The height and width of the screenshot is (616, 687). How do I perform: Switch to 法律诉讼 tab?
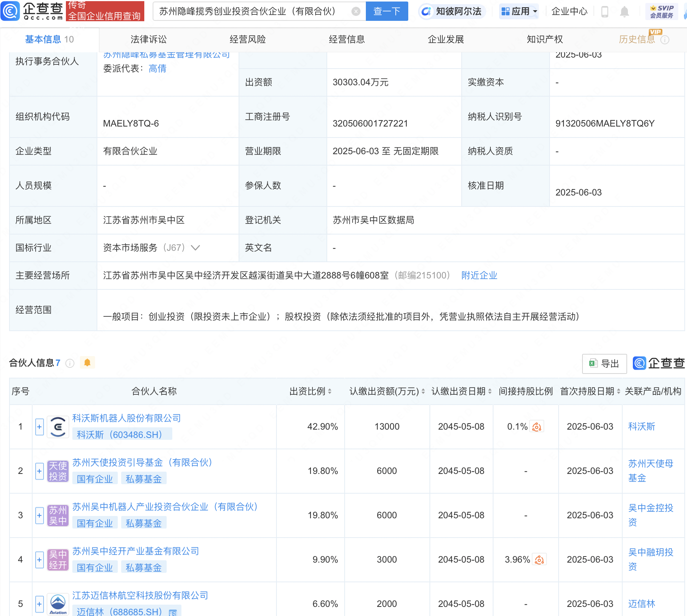pos(148,39)
